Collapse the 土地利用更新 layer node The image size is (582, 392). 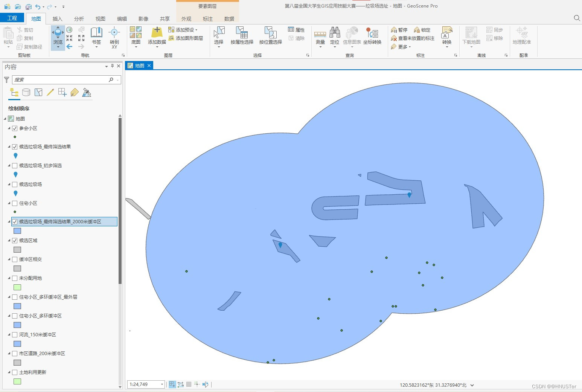click(9, 372)
